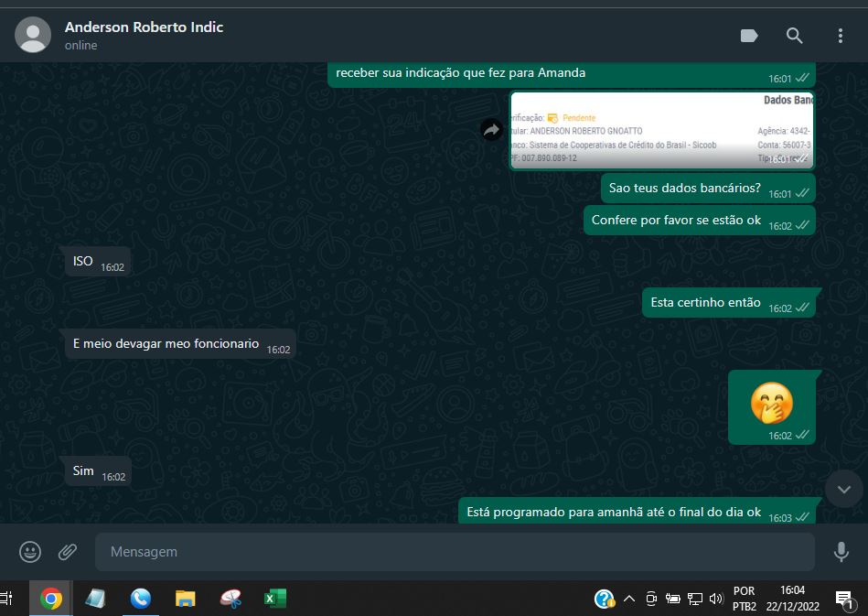Open Chrome from the taskbar

pos(51,599)
